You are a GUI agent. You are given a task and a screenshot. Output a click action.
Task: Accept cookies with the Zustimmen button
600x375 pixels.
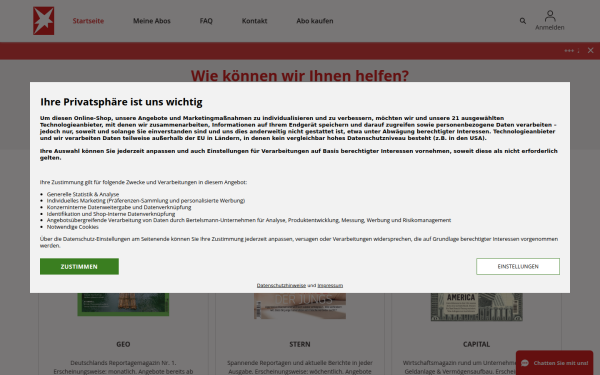pyautogui.click(x=79, y=266)
